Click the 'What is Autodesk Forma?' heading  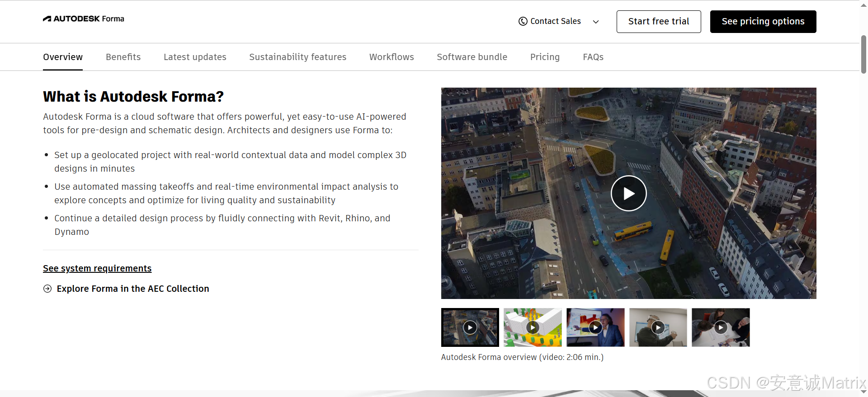pyautogui.click(x=133, y=97)
